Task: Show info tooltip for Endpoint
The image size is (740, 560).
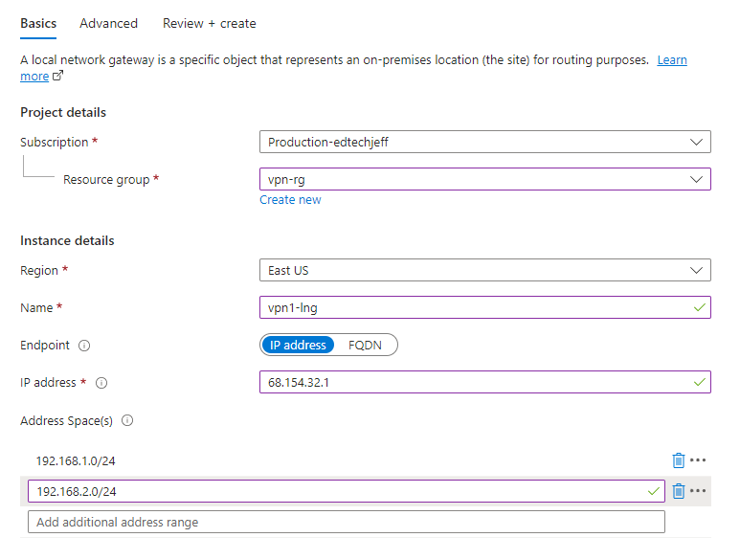Action: [x=84, y=346]
